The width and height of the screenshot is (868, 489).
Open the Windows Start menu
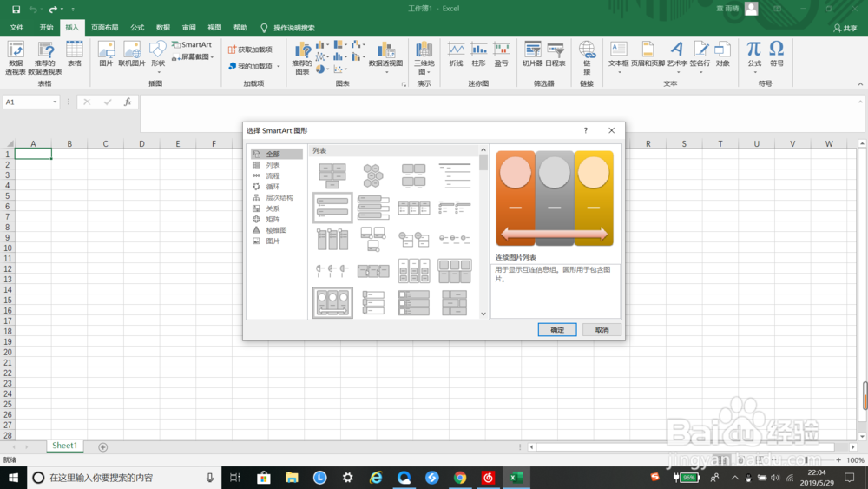[13, 478]
